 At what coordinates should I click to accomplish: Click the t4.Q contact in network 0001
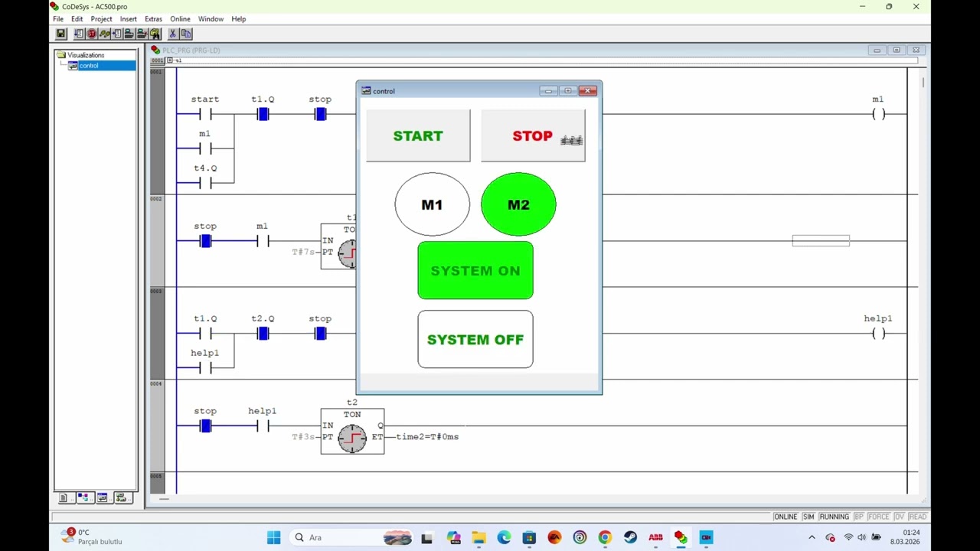click(205, 183)
